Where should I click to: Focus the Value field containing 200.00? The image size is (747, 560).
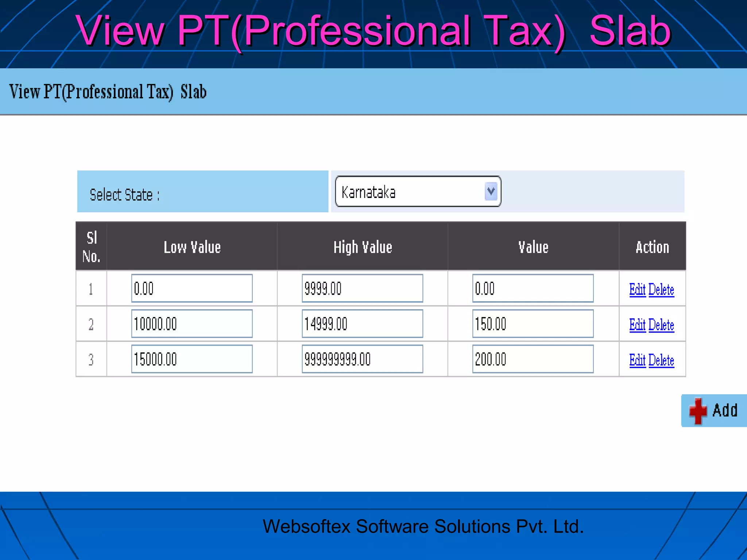click(533, 359)
